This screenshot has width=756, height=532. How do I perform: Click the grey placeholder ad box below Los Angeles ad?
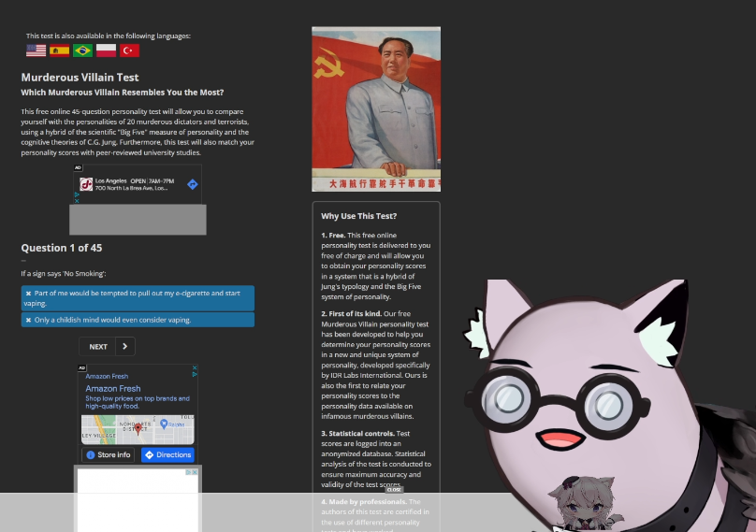point(138,220)
